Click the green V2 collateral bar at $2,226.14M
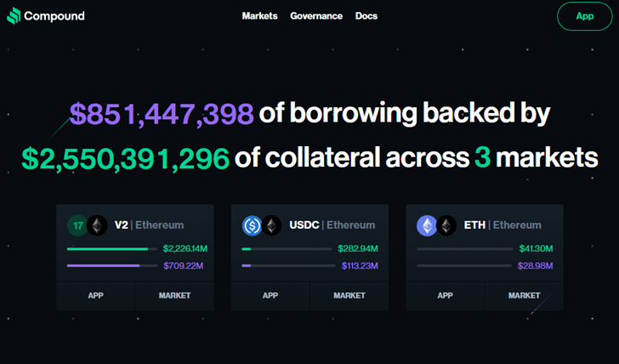 point(108,249)
